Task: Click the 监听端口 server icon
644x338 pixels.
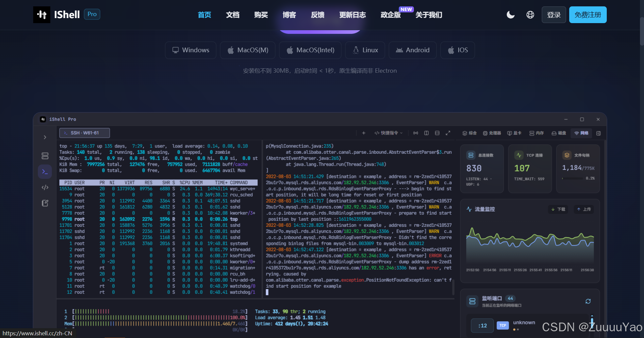Action: 472,301
